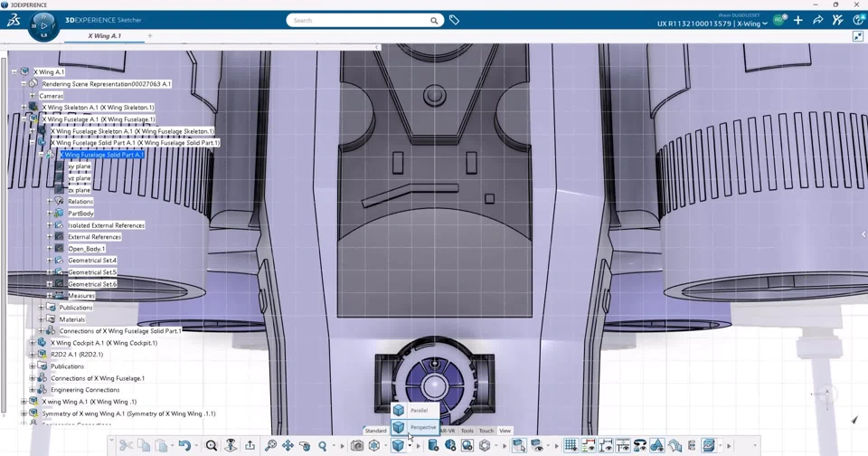Viewport: 868px width, 456px height.
Task: Select the X Wing A.1 document tab
Action: [x=104, y=36]
